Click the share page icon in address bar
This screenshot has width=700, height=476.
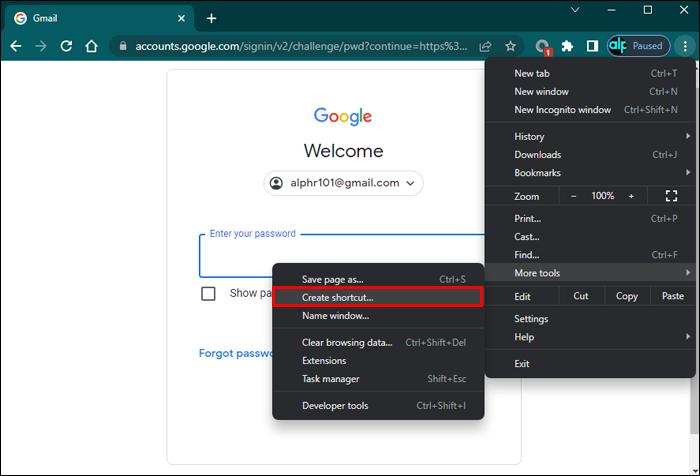tap(485, 46)
